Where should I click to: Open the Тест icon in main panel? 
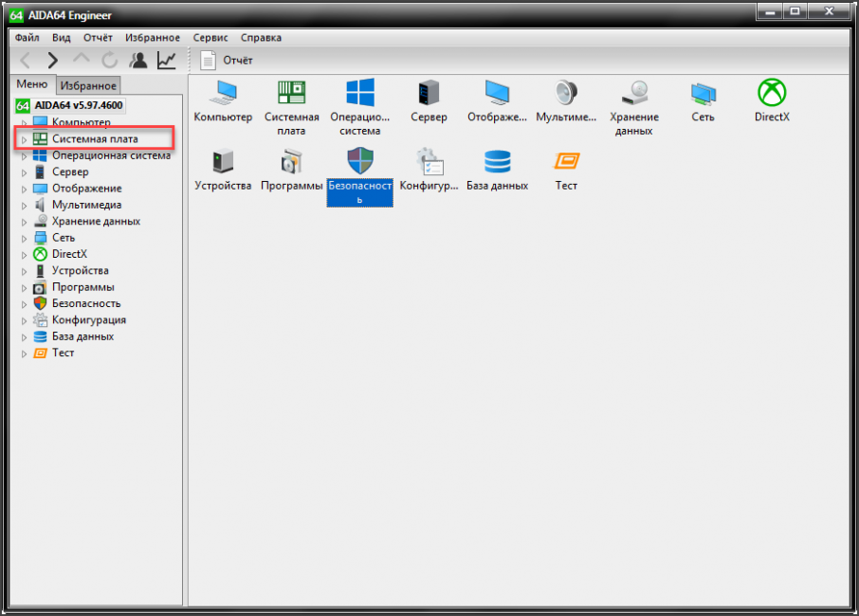566,162
